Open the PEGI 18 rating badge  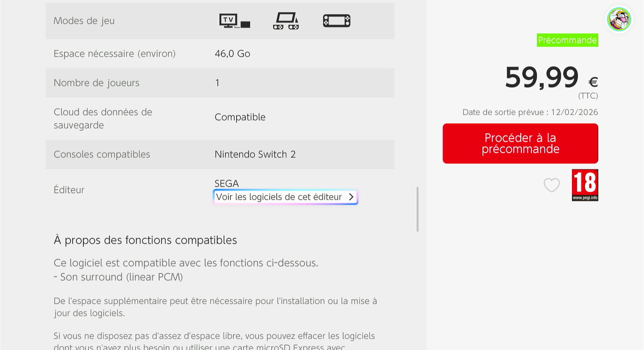[585, 185]
